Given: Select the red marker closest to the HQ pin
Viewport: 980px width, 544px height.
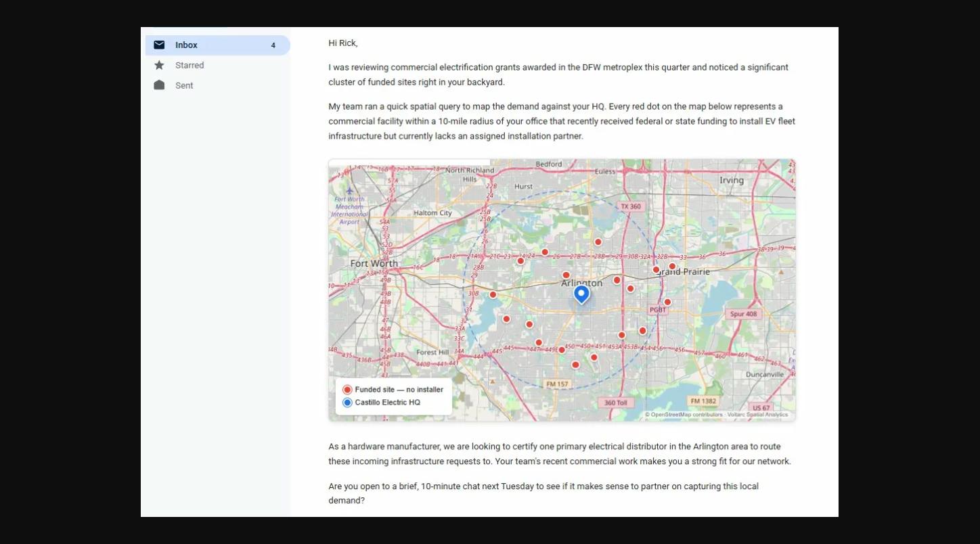Looking at the screenshot, I should click(566, 275).
